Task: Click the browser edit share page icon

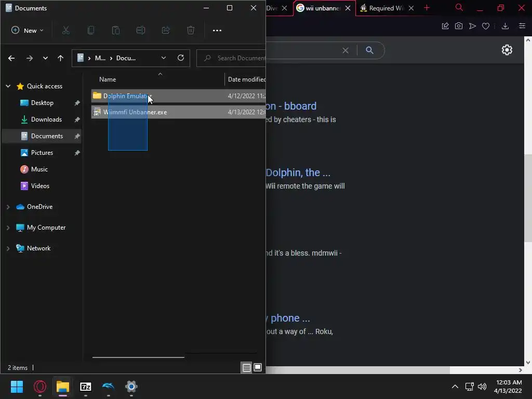Action: (445, 26)
